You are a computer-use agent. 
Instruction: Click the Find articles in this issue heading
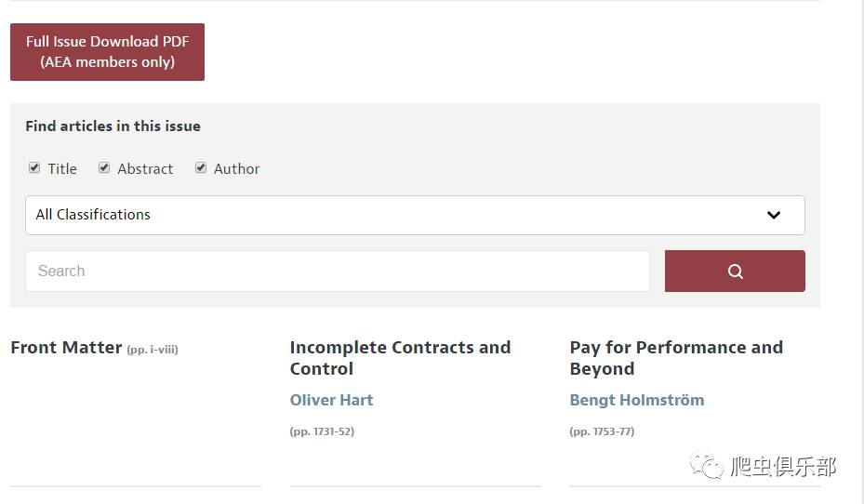pyautogui.click(x=113, y=126)
